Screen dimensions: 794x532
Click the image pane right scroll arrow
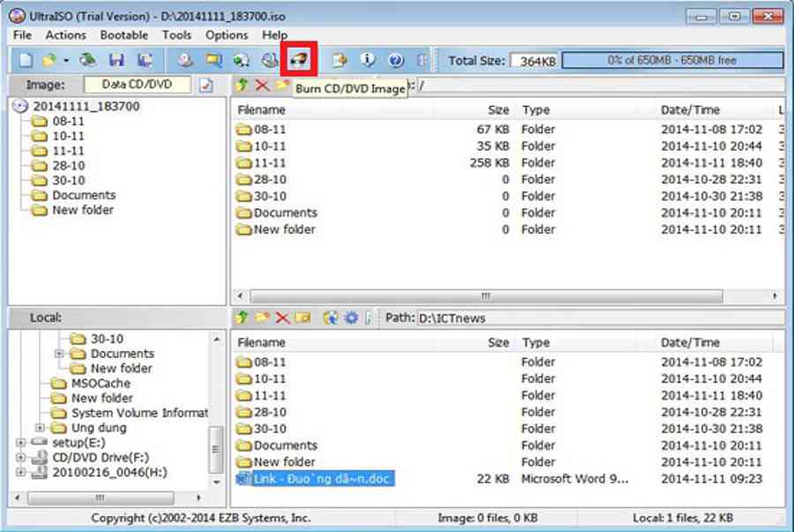click(x=775, y=296)
